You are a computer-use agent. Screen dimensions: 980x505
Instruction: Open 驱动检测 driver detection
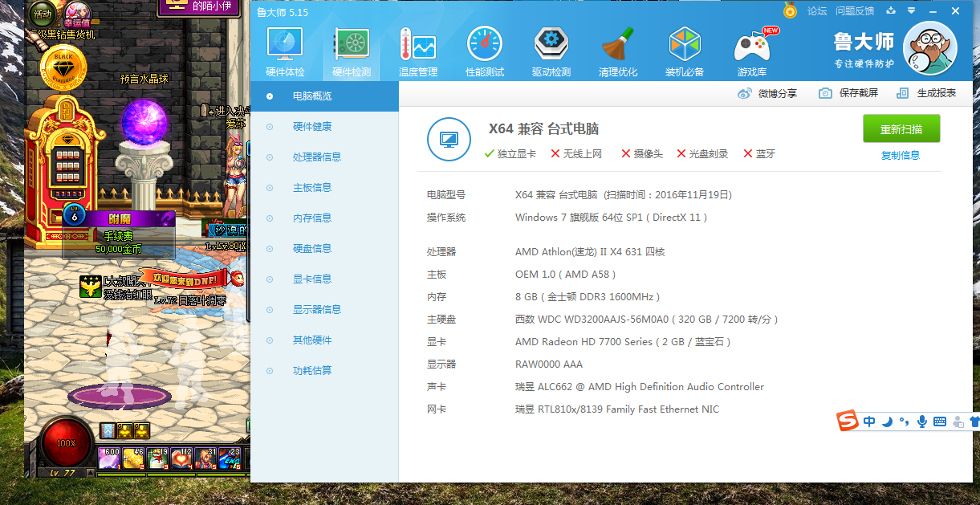click(x=551, y=52)
